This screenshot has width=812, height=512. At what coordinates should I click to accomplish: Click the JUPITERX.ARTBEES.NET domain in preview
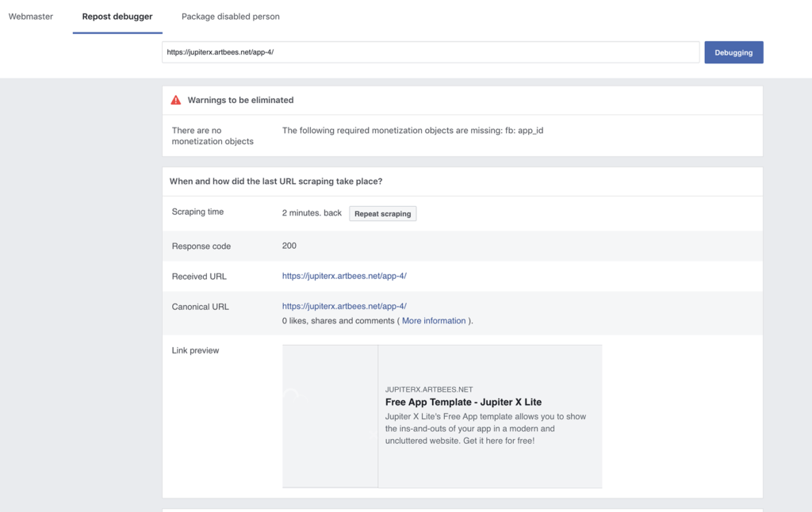pos(429,390)
